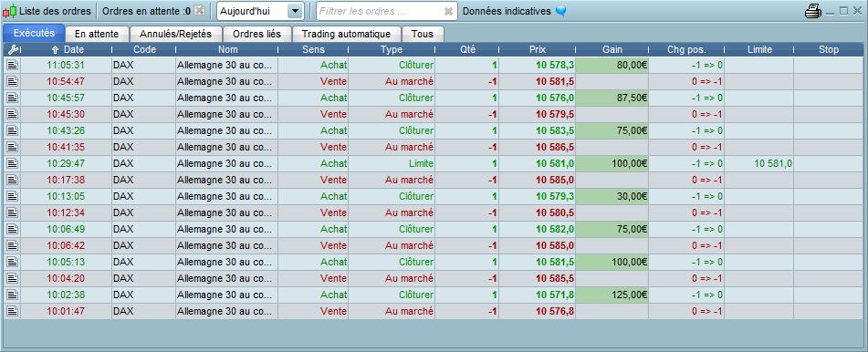Click the Ordres en attente :0 label
The width and height of the screenshot is (868, 352).
pos(147,11)
